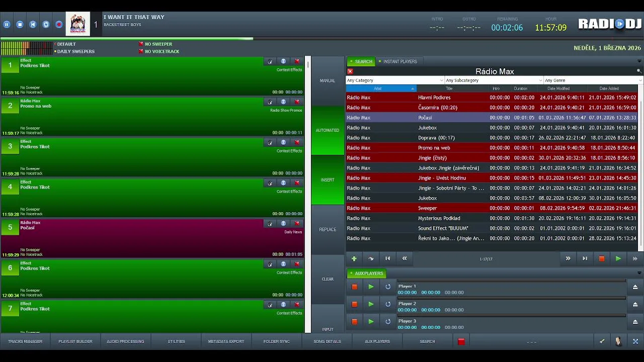This screenshot has width=644, height=362.
Task: Eject Aux Player 1
Action: pyautogui.click(x=635, y=287)
